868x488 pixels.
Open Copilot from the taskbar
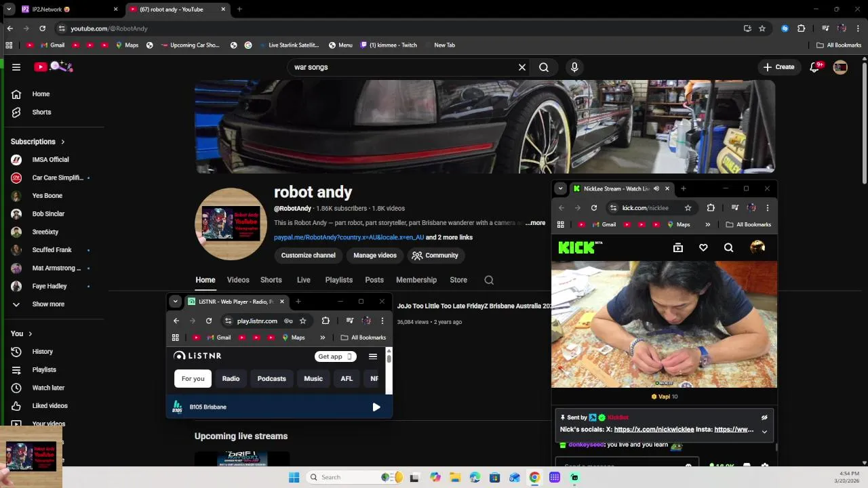pyautogui.click(x=435, y=477)
